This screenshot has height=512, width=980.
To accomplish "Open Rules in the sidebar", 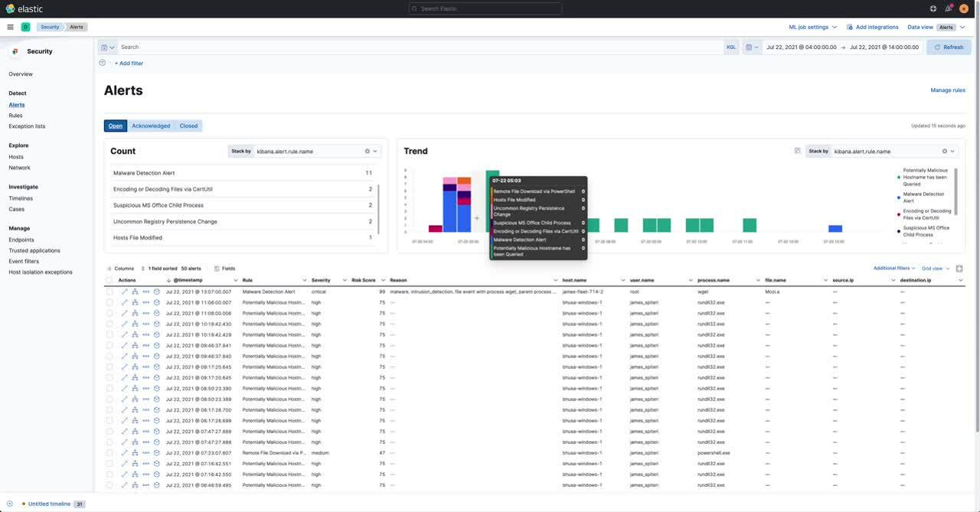I will [15, 116].
